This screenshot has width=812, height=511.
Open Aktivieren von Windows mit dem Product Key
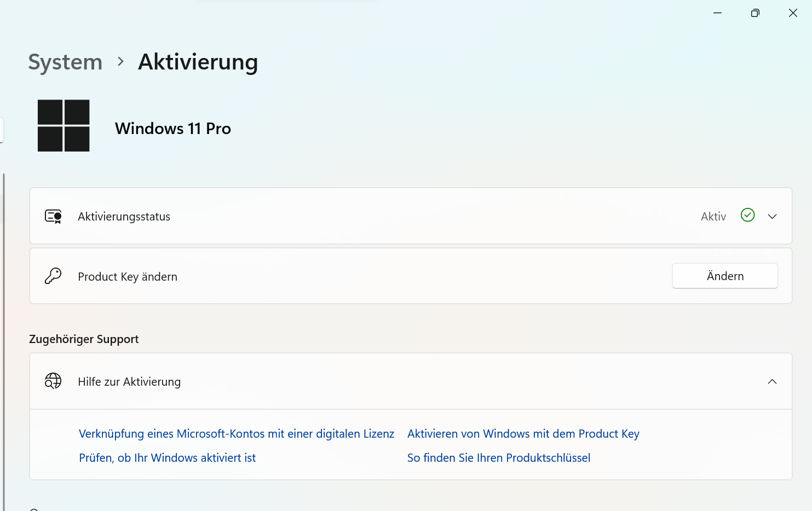(523, 434)
